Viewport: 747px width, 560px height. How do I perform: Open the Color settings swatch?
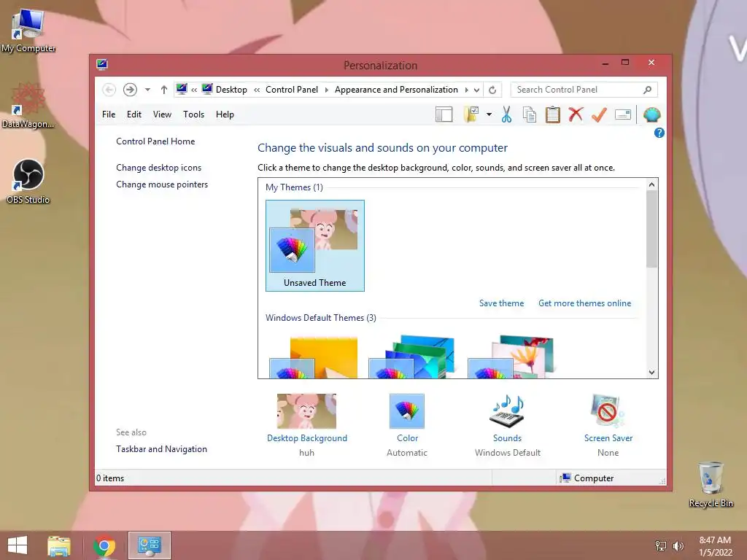pos(407,411)
